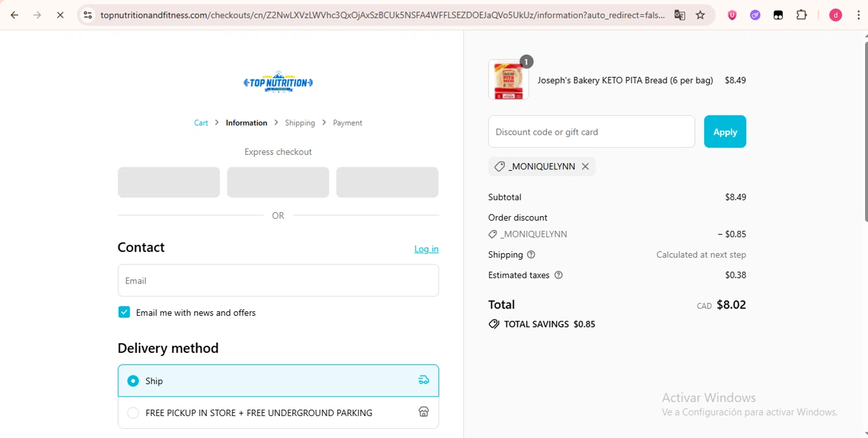Open the red shield extension icon
The width and height of the screenshot is (868, 438).
732,15
